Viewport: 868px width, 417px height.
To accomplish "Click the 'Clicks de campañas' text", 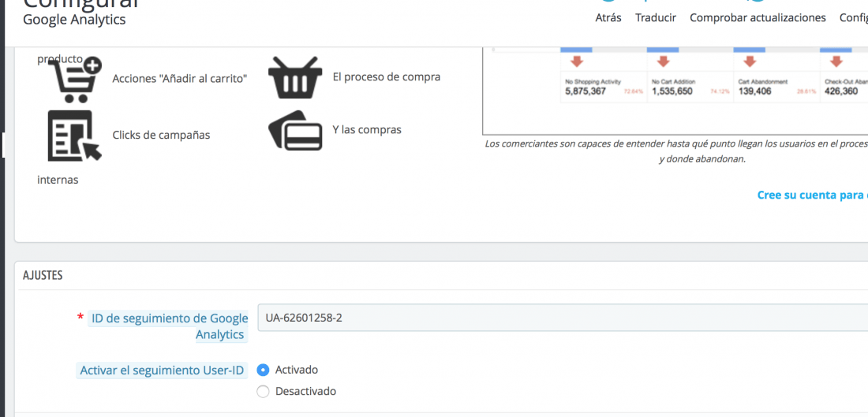I will pyautogui.click(x=161, y=136).
